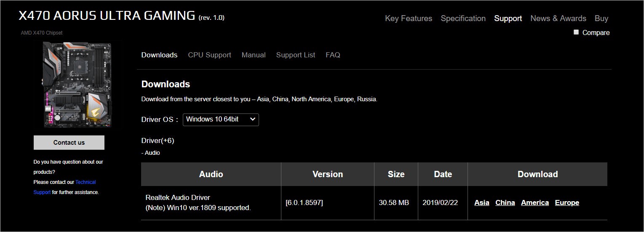Select the Downloads tab
644x232 pixels.
[159, 55]
